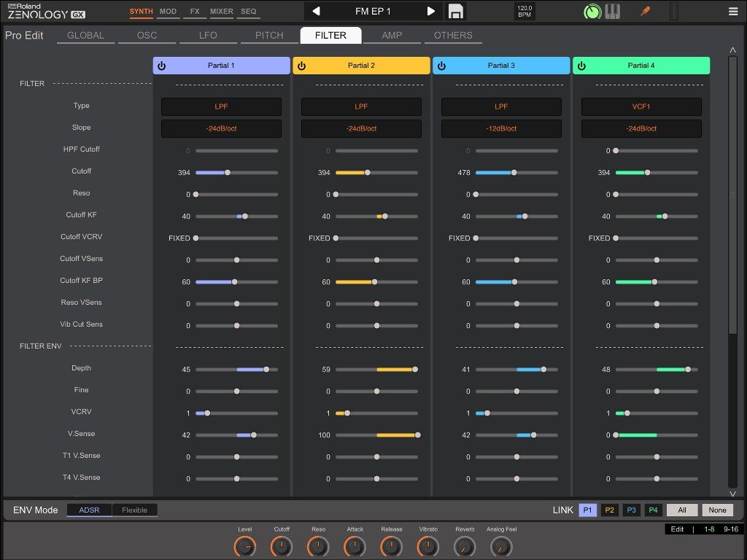The width and height of the screenshot is (747, 560).
Task: Click the bottom Cutoff macro knob
Action: 282,547
